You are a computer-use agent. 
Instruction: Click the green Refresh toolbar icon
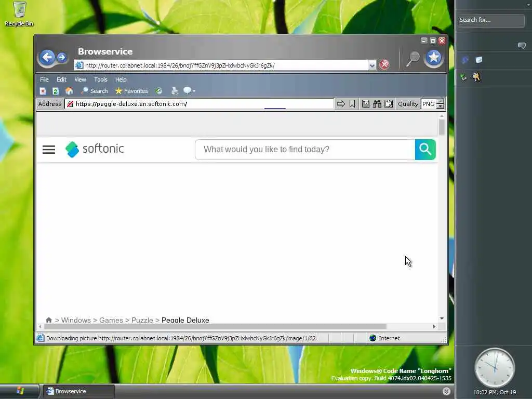pyautogui.click(x=56, y=91)
